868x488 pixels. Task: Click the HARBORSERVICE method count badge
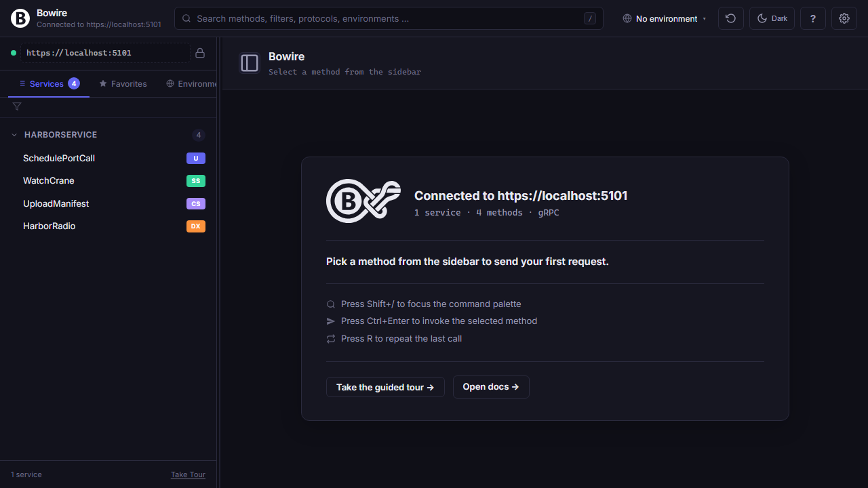click(x=199, y=135)
